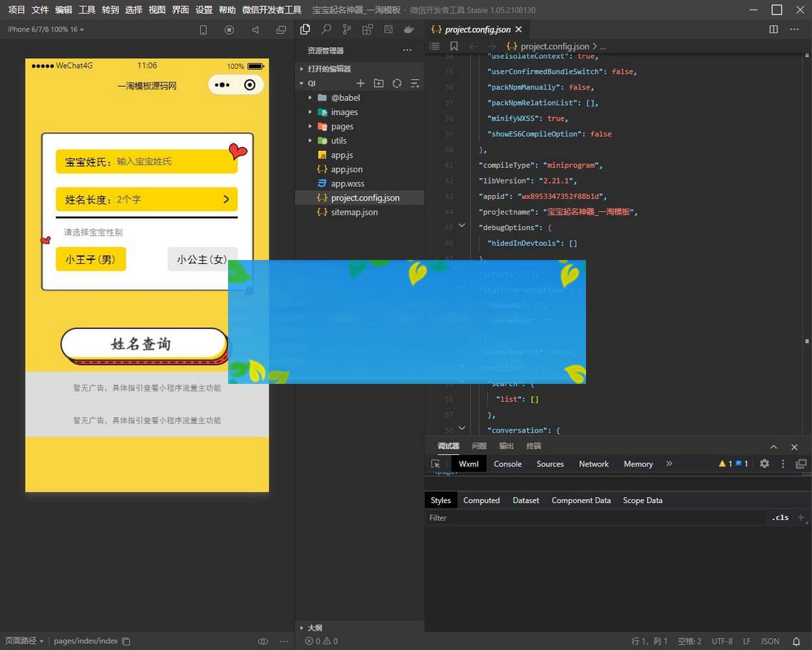
Task: Open app.json in the file tree
Action: (x=346, y=169)
